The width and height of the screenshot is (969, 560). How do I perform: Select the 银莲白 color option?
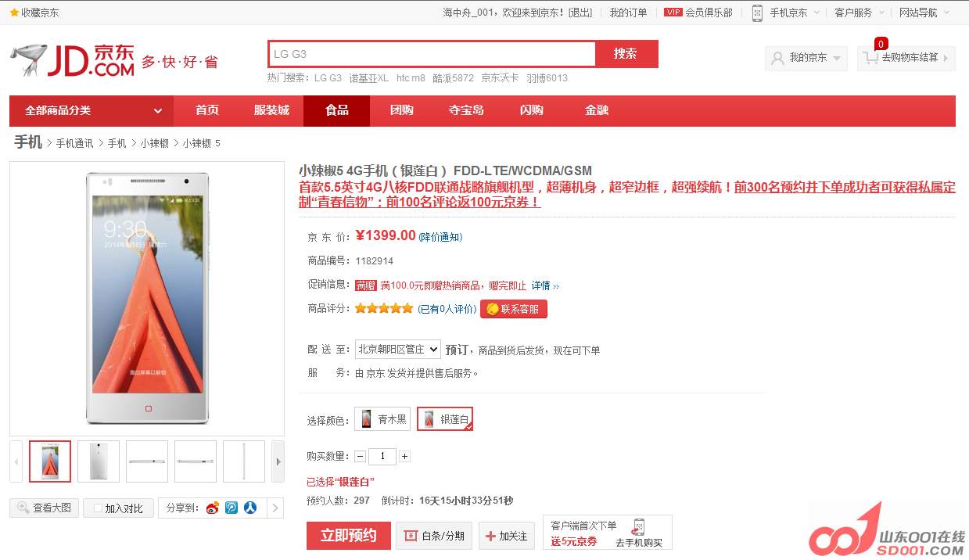[x=445, y=419]
